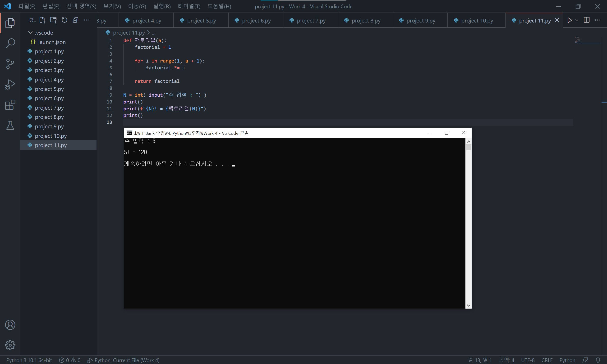The height and width of the screenshot is (364, 607).
Task: Open the notifications bell
Action: (x=598, y=360)
